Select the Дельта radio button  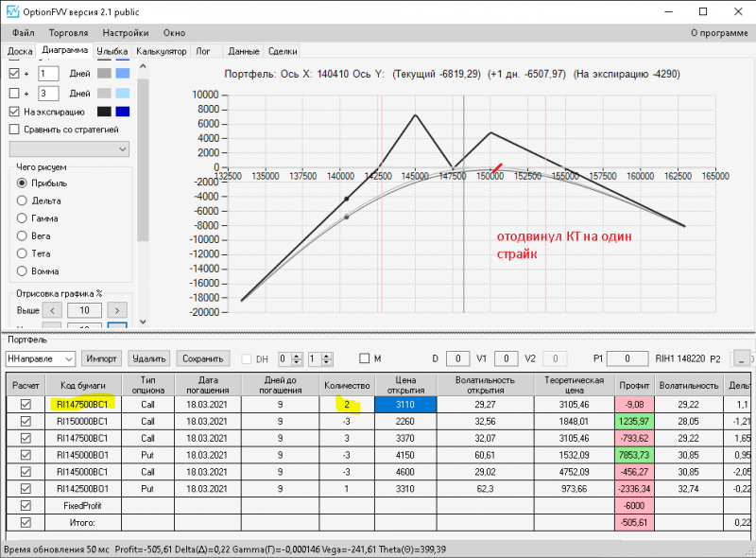[22, 201]
